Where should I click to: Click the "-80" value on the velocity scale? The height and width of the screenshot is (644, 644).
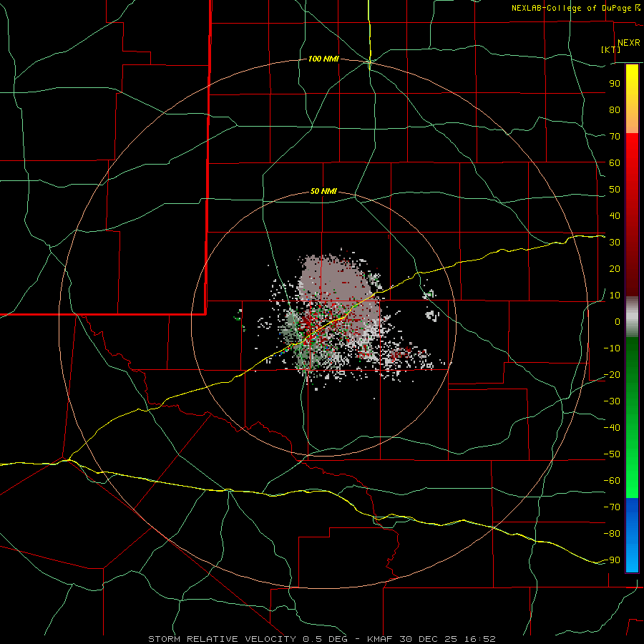coord(612,534)
